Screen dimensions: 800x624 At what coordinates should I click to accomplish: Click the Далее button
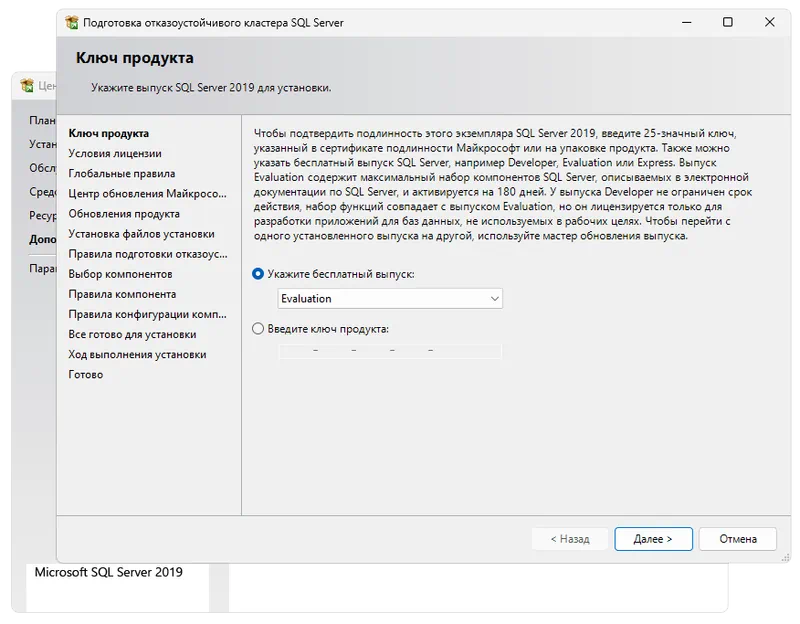click(x=653, y=539)
